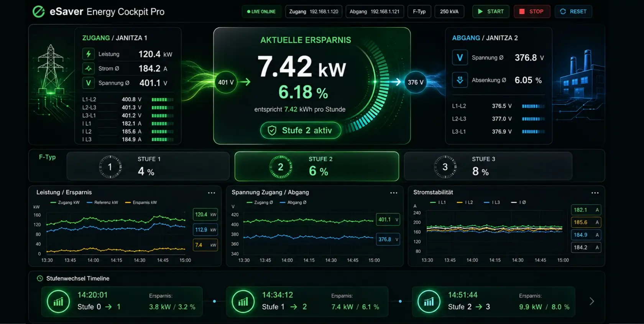Open the Leistung / Ersparnis options menu
The image size is (644, 324).
click(212, 193)
